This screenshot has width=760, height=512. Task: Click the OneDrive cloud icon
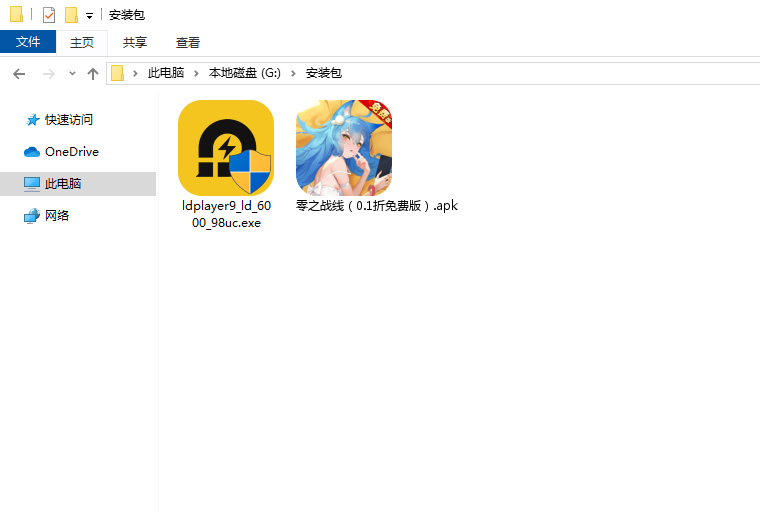coord(32,152)
